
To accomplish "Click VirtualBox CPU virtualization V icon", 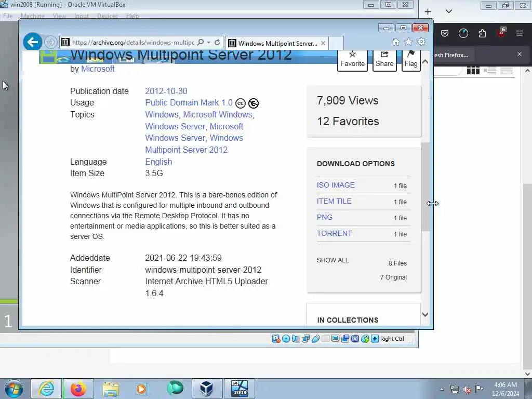I will point(355,339).
